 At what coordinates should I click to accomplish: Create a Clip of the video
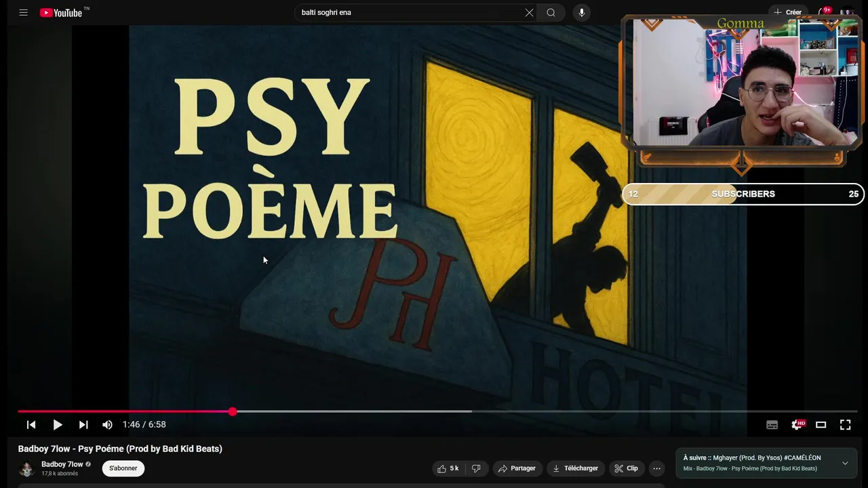[626, 468]
